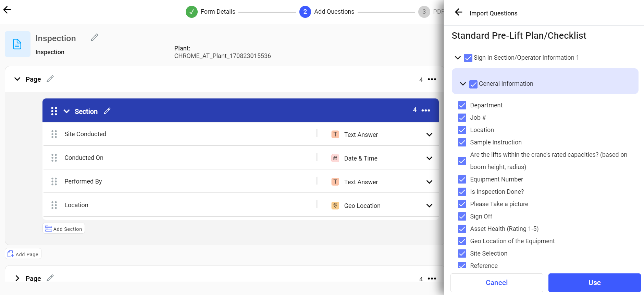This screenshot has width=644, height=295.
Task: Click the pencil icon beside Inspection title
Action: coord(95,37)
